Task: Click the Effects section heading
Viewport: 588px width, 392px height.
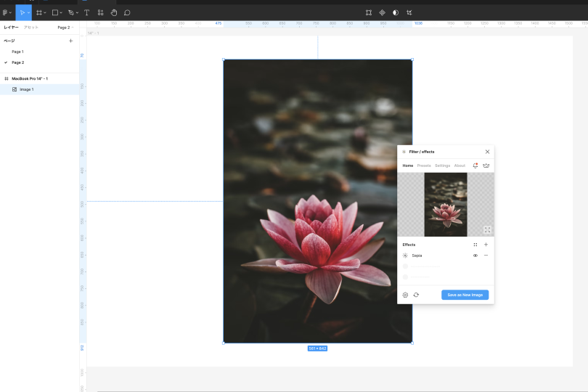Action: pyautogui.click(x=409, y=245)
